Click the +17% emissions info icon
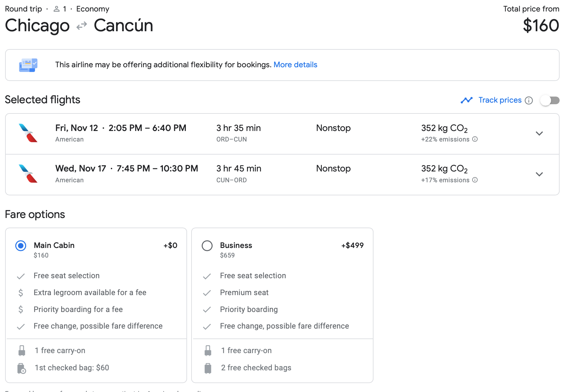Image resolution: width=580 pixels, height=392 pixels. (x=475, y=180)
